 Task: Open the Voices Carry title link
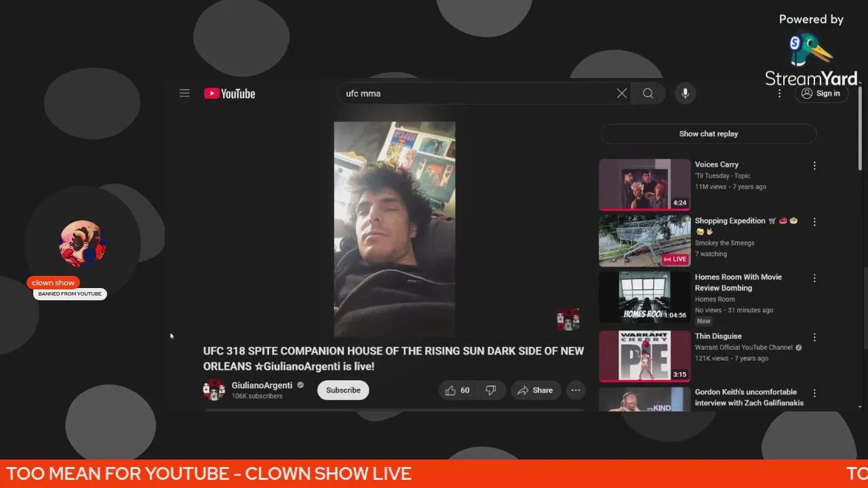[716, 165]
